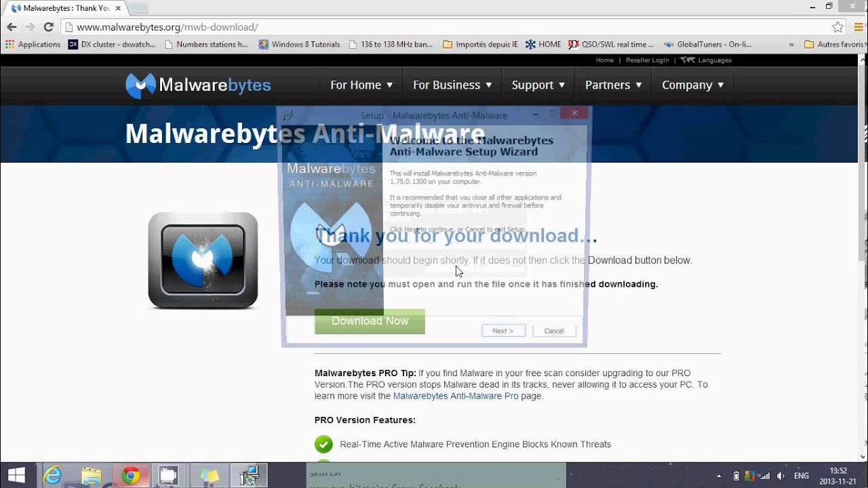Switch to the Setup installer taskbar icon
This screenshot has width=868, height=488.
pyautogui.click(x=249, y=475)
